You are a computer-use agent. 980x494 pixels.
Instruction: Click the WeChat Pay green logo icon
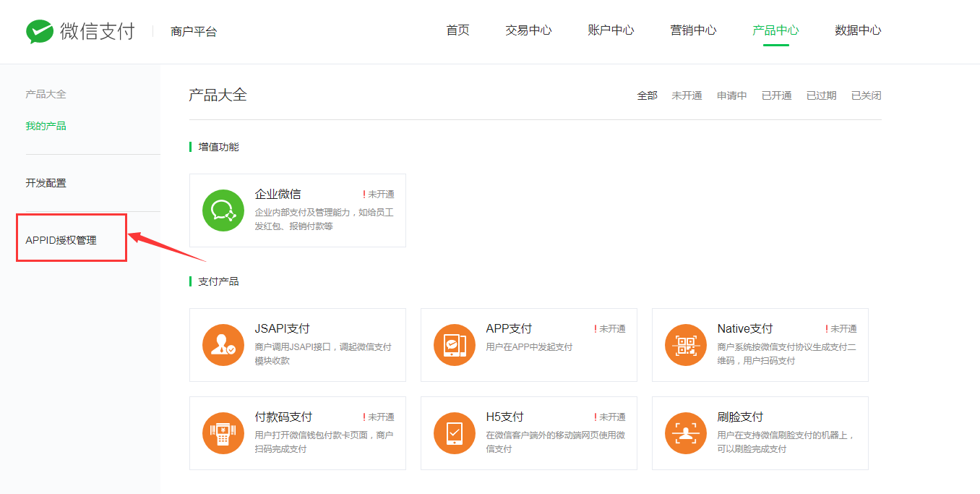pyautogui.click(x=40, y=31)
